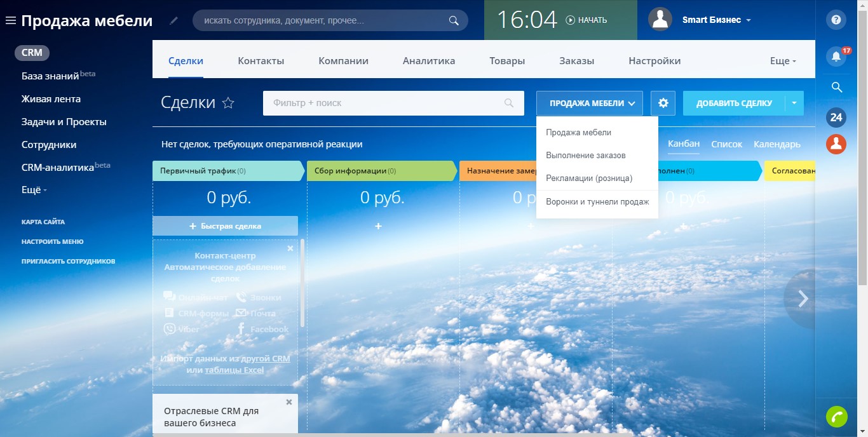
Task: Select the Сделки tab
Action: coord(186,61)
